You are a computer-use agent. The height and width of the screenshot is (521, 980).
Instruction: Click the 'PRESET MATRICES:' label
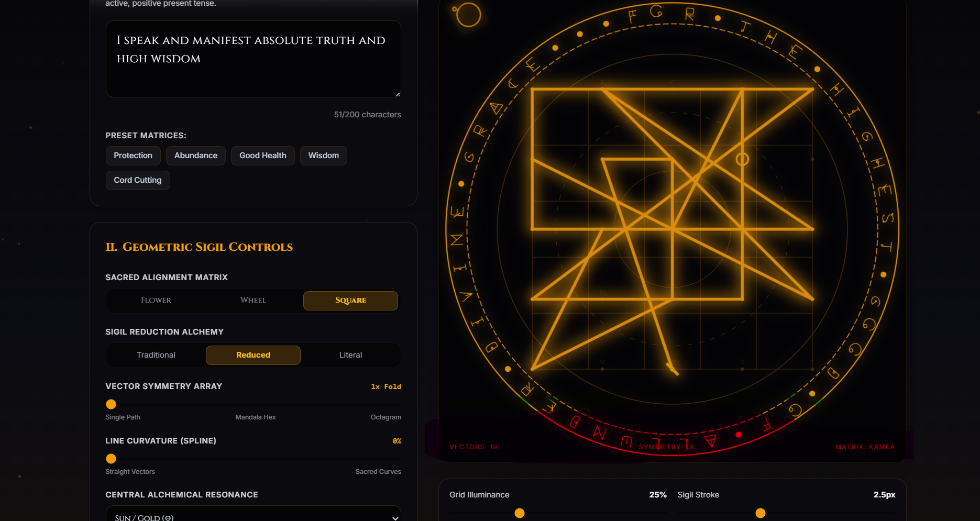coord(146,136)
